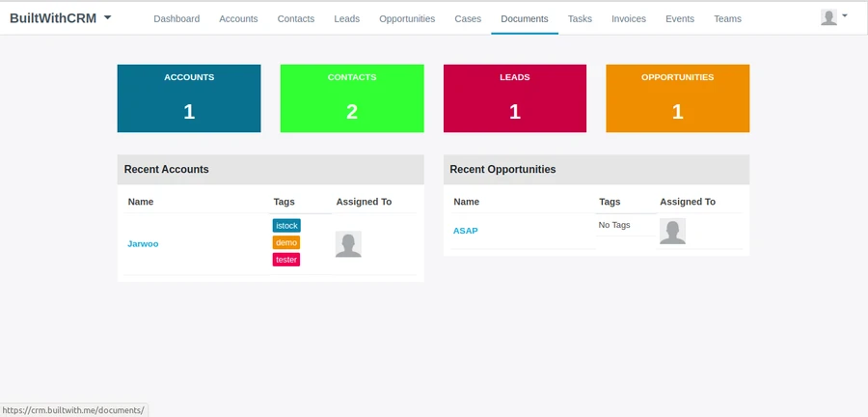Image resolution: width=868 pixels, height=417 pixels.
Task: Navigate to the Cases tab
Action: click(x=468, y=18)
